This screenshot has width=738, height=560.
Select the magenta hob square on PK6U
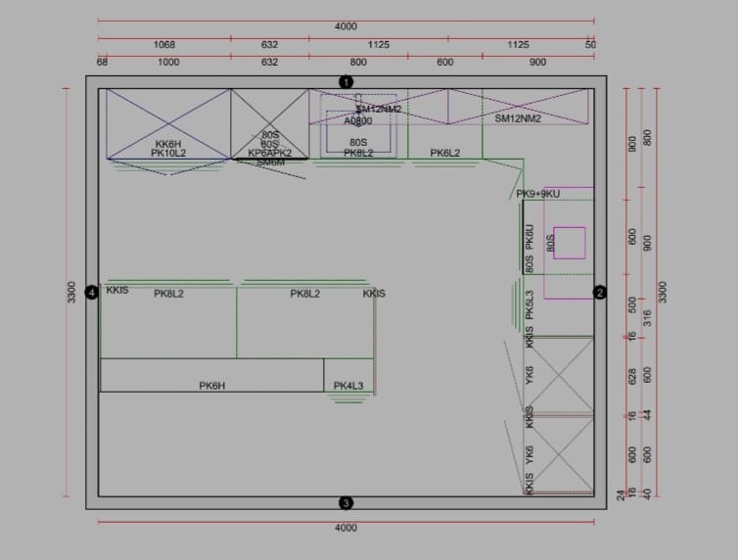coord(570,243)
